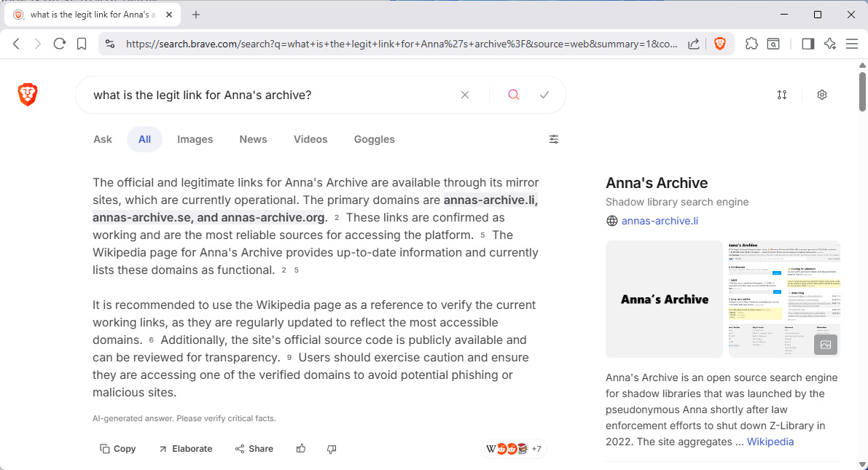
Task: Open the browser main menu
Action: click(x=852, y=44)
